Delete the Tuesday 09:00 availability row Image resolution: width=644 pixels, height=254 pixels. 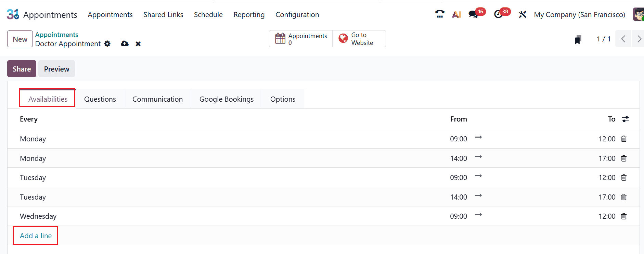coord(624,177)
